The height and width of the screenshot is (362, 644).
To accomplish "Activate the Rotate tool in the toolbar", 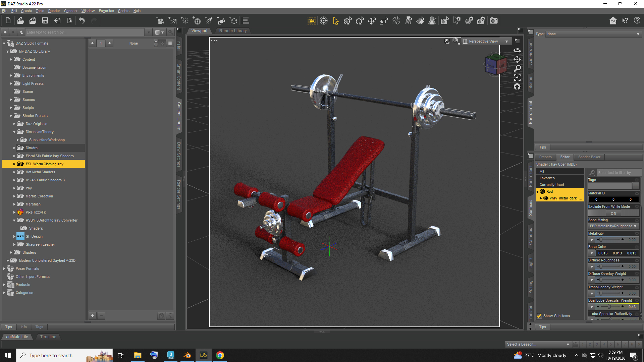I will (x=360, y=21).
